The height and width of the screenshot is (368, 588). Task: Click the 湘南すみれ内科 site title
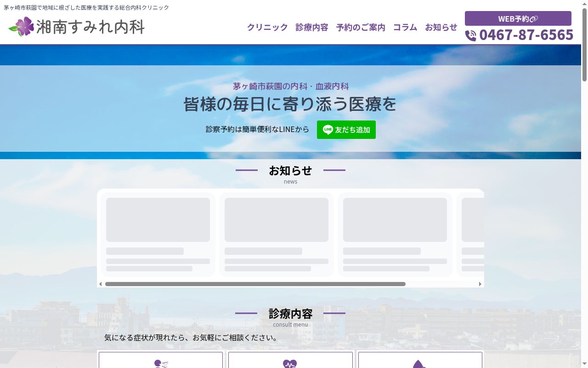(90, 27)
